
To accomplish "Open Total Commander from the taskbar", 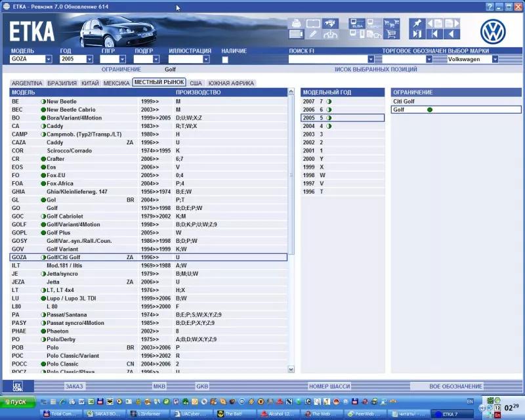I will [x=60, y=414].
